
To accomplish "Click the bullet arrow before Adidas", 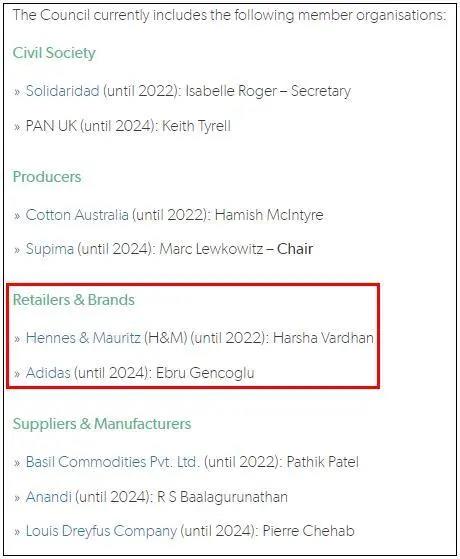I will [x=17, y=374].
